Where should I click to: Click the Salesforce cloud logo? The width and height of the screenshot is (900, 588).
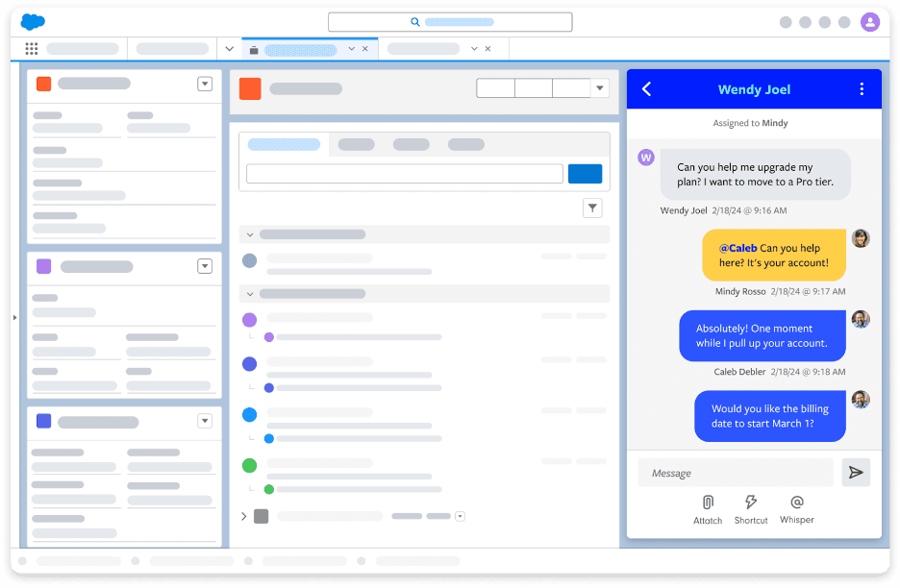tap(33, 21)
